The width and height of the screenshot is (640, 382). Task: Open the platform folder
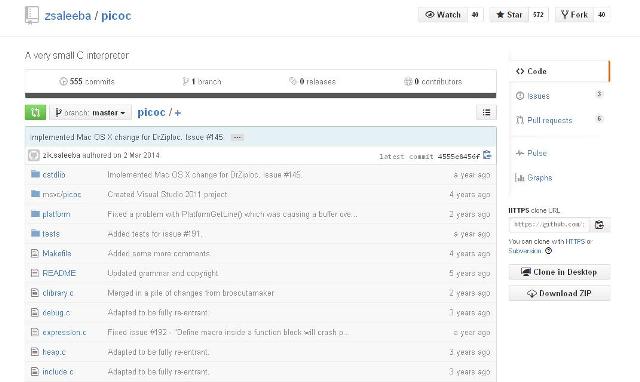pos(56,214)
